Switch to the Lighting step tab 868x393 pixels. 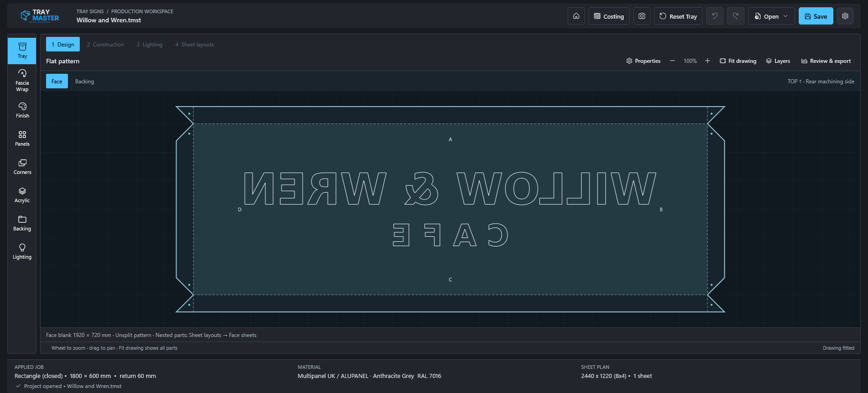coord(150,44)
